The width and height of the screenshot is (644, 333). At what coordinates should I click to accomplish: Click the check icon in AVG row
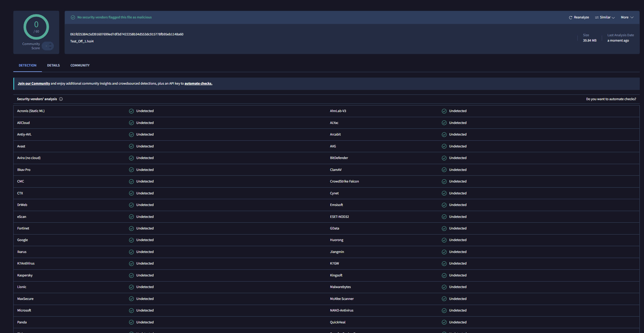pyautogui.click(x=444, y=146)
